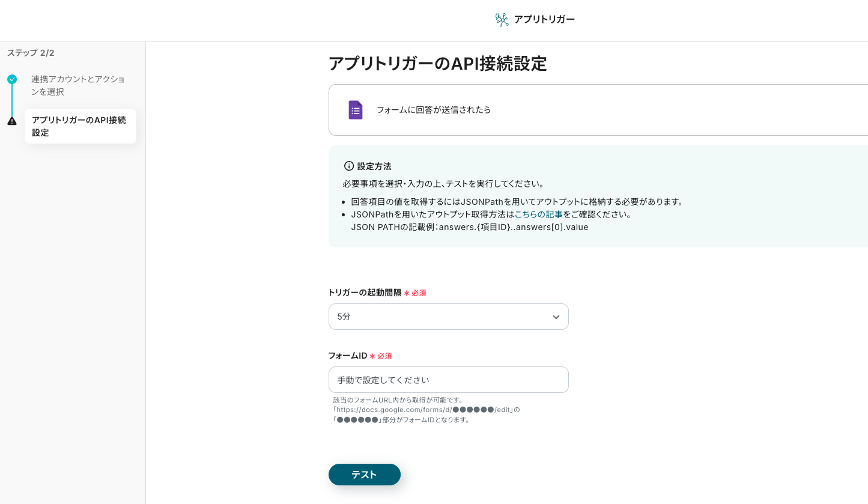
Task: Click the ステップ 2/2 label
Action: (x=31, y=53)
